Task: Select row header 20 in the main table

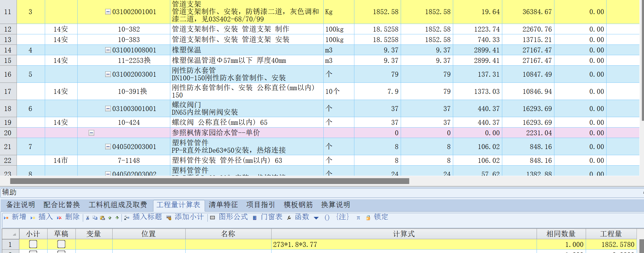Action: (8, 133)
